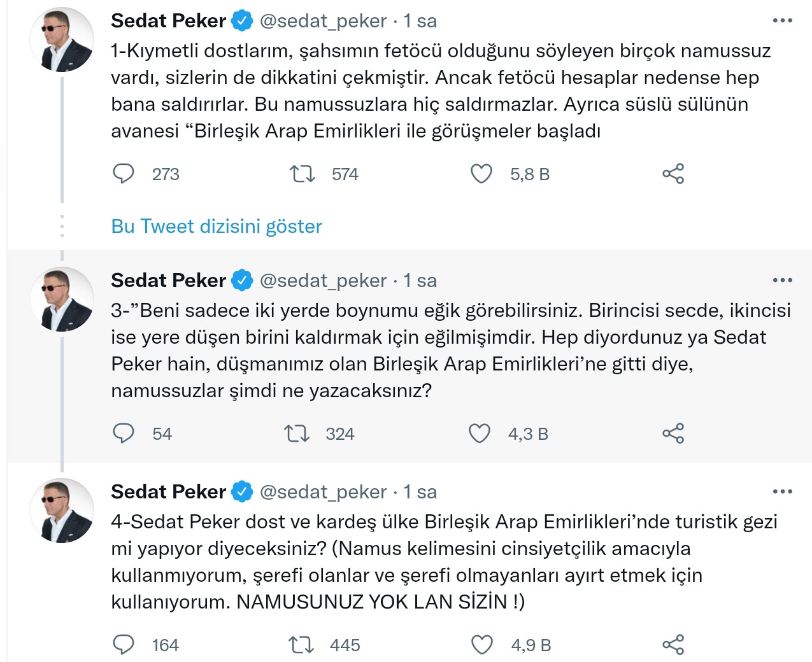
Task: Click the Sedat Peker display name on the last tweet
Action: coord(168,491)
